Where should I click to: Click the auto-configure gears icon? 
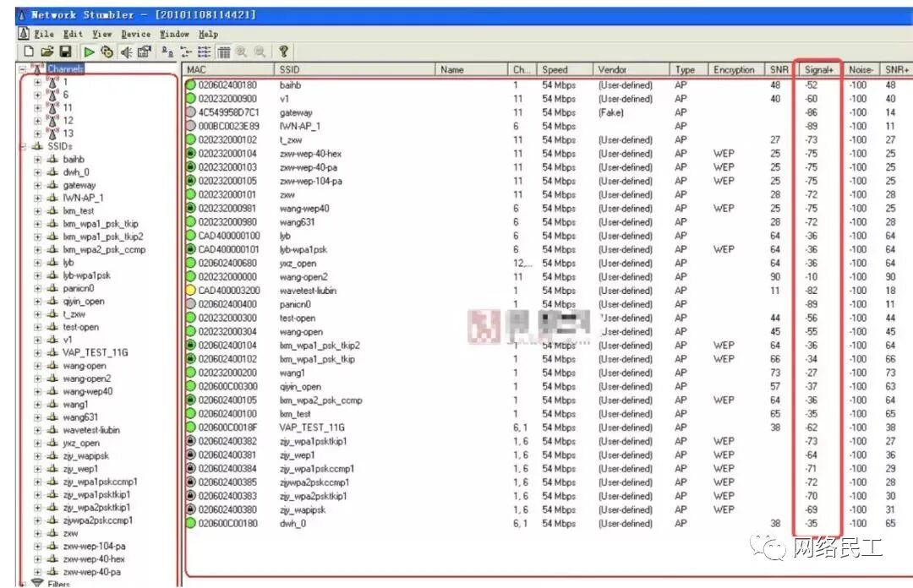pyautogui.click(x=107, y=52)
